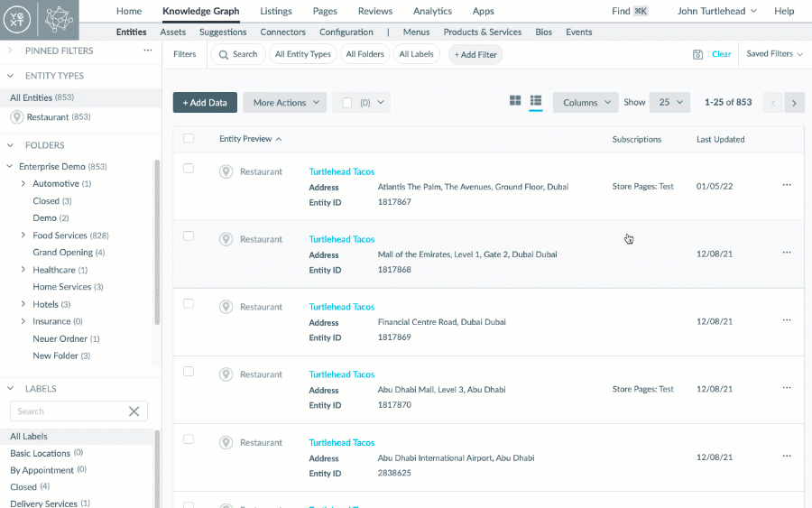
Task: Clear the labels search with X icon
Action: click(134, 411)
